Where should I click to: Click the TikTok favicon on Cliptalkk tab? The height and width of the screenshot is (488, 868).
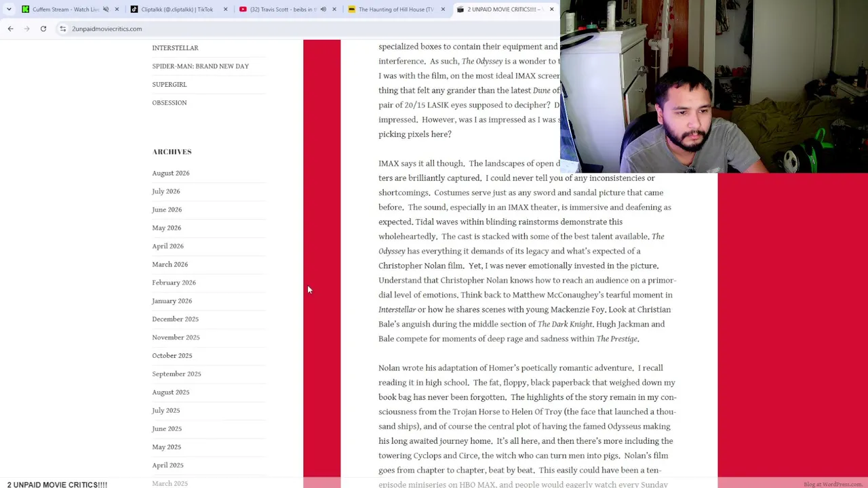134,9
